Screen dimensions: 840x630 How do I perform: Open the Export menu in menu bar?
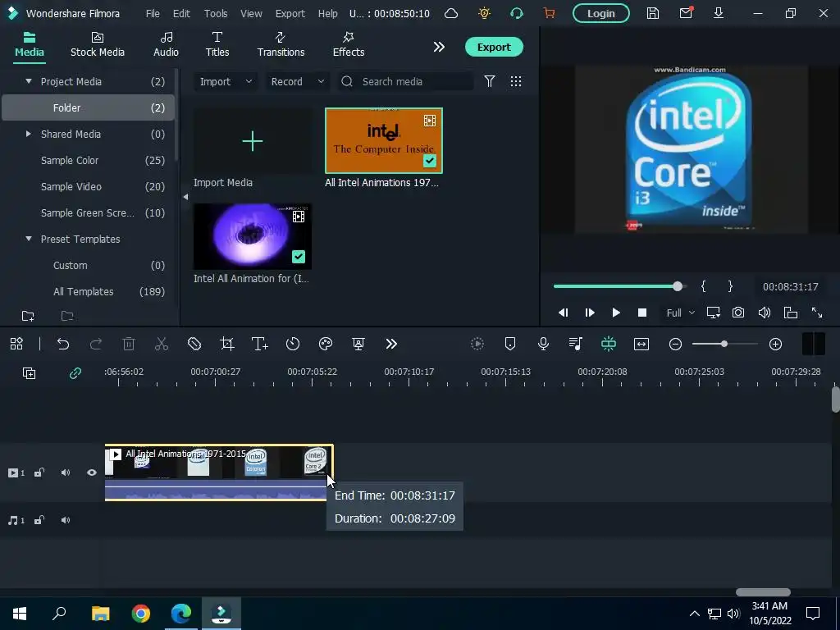(290, 13)
